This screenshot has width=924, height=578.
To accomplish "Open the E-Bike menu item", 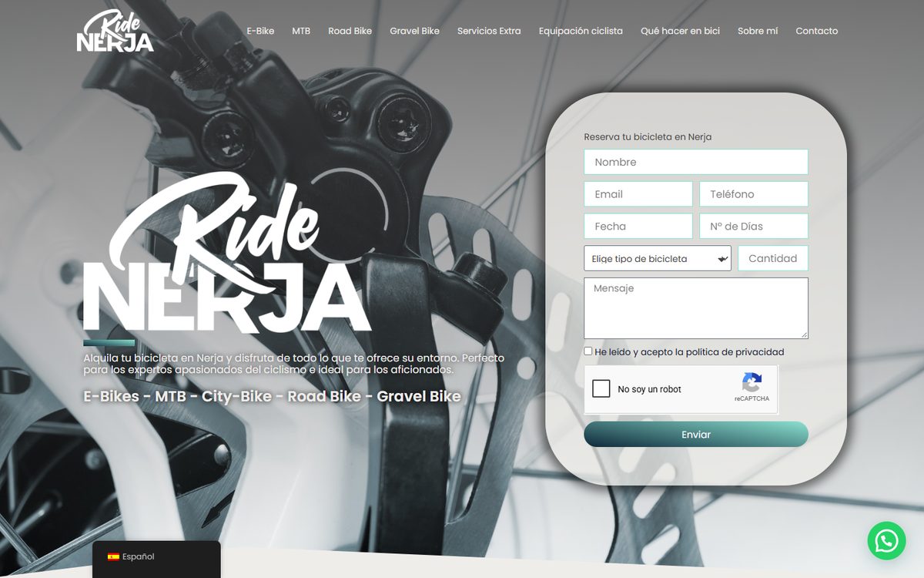I will point(260,31).
